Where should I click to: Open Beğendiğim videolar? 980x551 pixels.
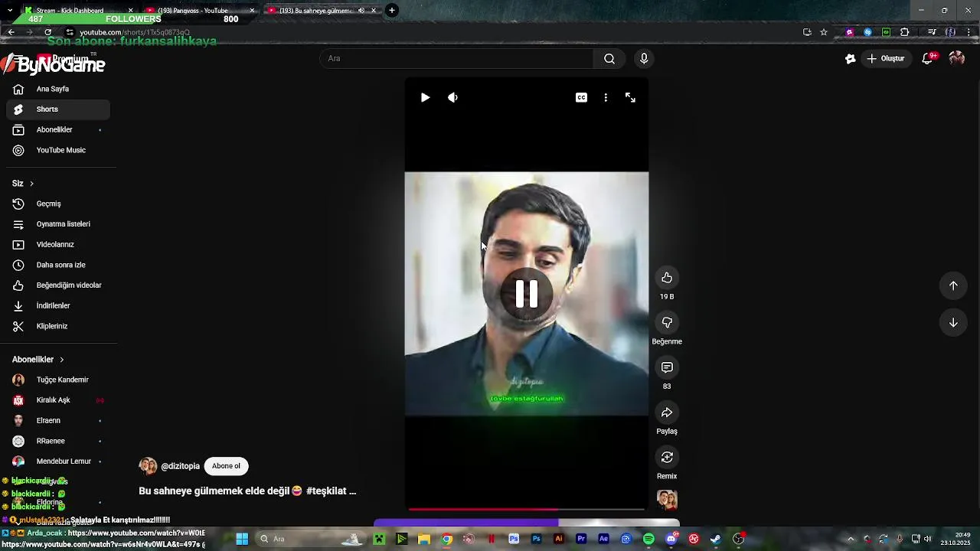point(58,285)
